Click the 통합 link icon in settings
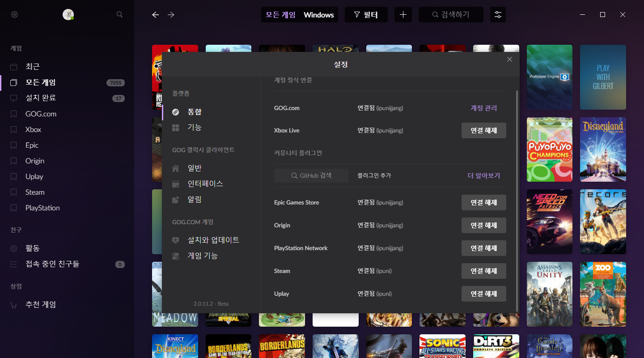The height and width of the screenshot is (358, 644). 176,112
